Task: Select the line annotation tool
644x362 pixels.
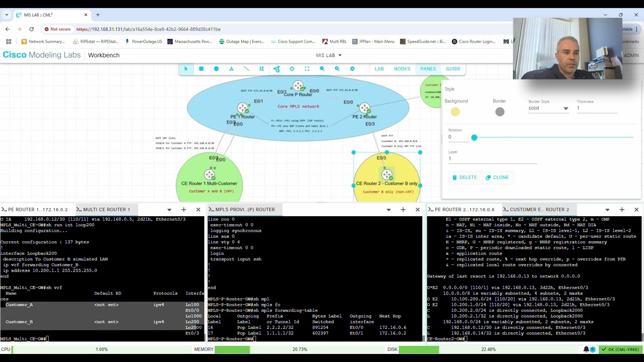Action: tap(247, 69)
